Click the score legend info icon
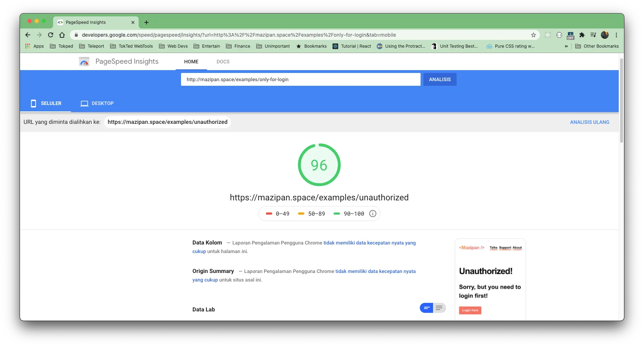Screen dimensions: 644x347 373,214
